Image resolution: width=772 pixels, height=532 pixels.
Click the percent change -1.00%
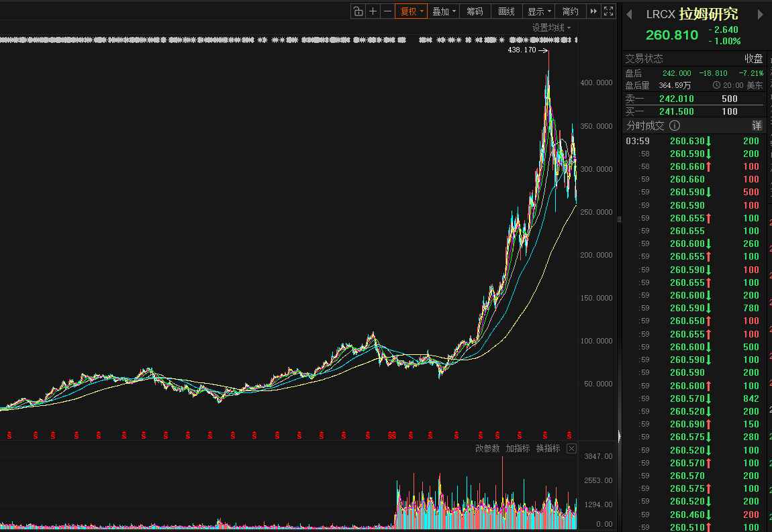click(724, 42)
